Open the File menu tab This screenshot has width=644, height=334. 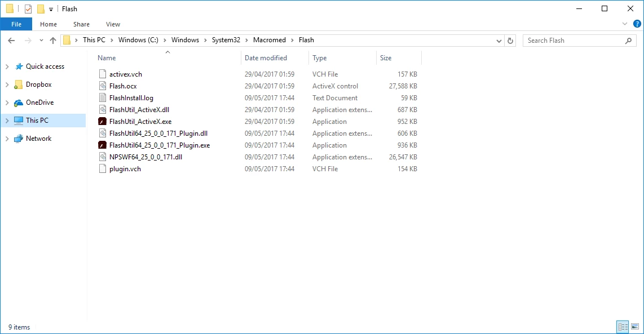click(16, 24)
